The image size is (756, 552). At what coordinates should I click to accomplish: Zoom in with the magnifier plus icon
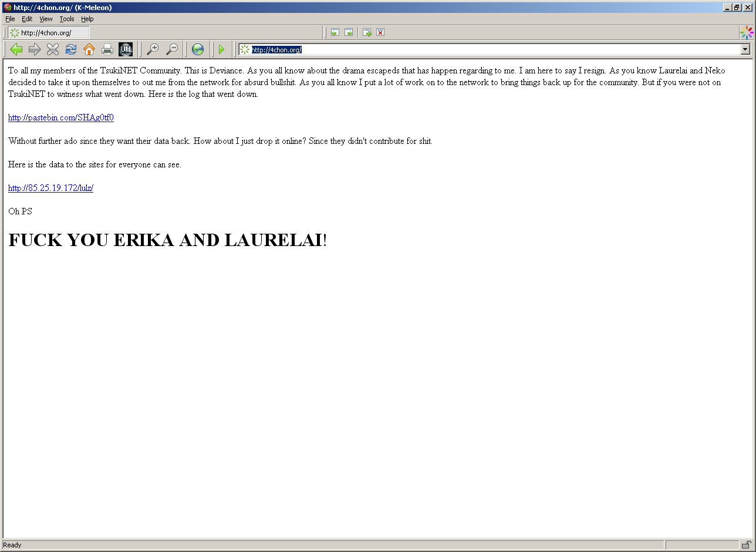tap(153, 49)
